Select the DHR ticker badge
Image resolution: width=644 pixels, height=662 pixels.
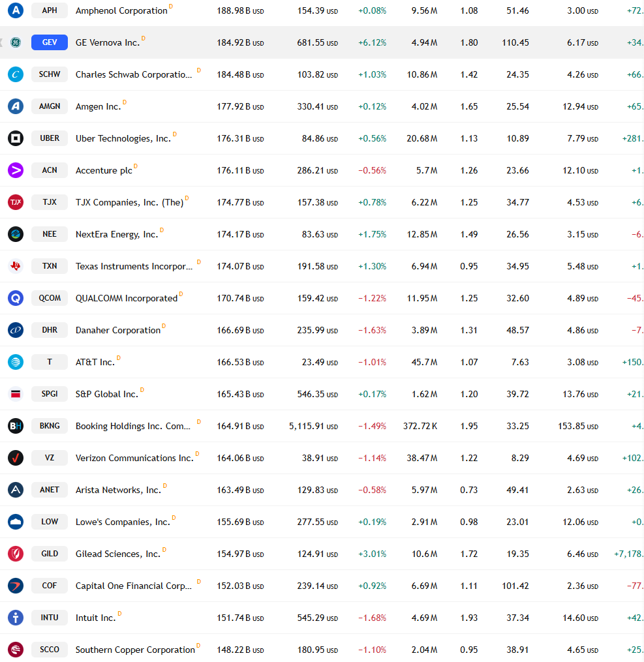pos(50,330)
